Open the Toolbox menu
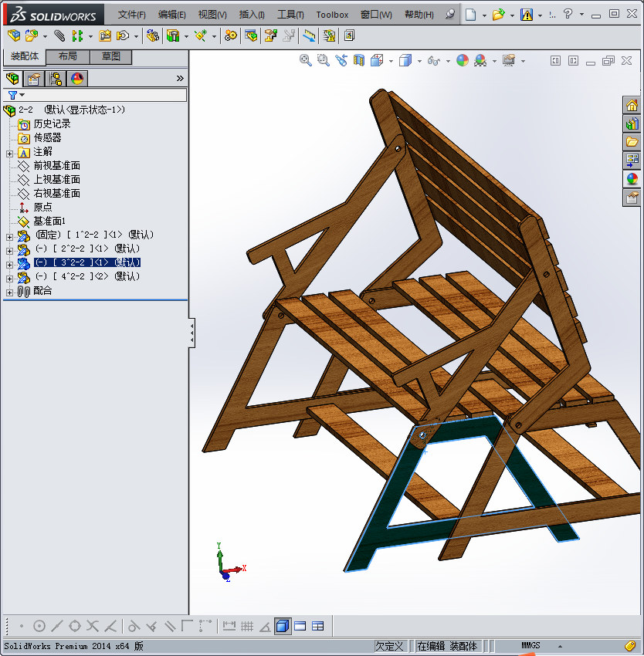Image resolution: width=644 pixels, height=656 pixels. (332, 15)
